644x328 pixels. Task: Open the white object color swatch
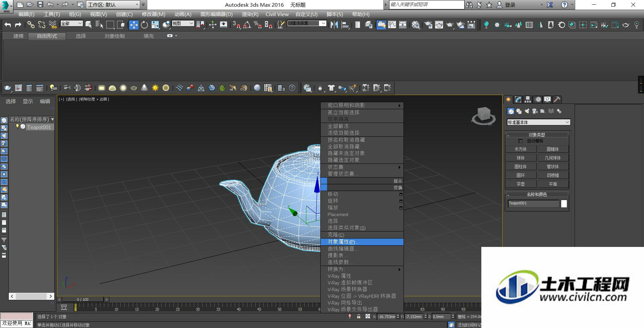(564, 204)
